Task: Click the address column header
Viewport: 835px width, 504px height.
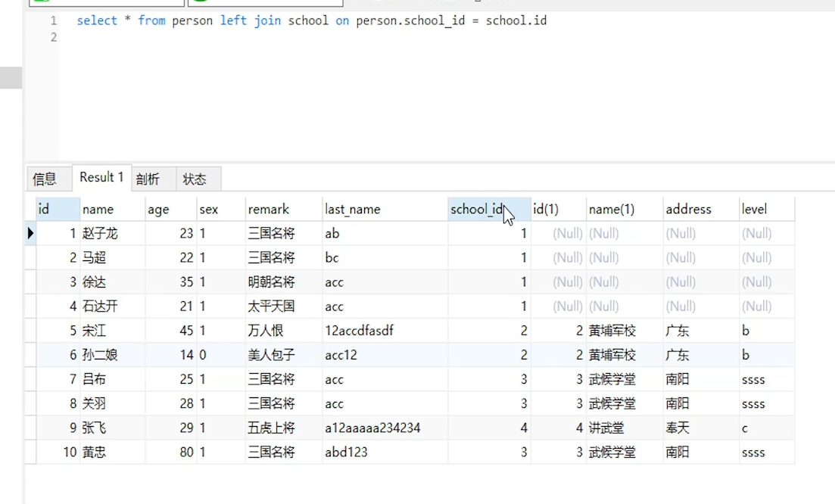Action: 701,209
